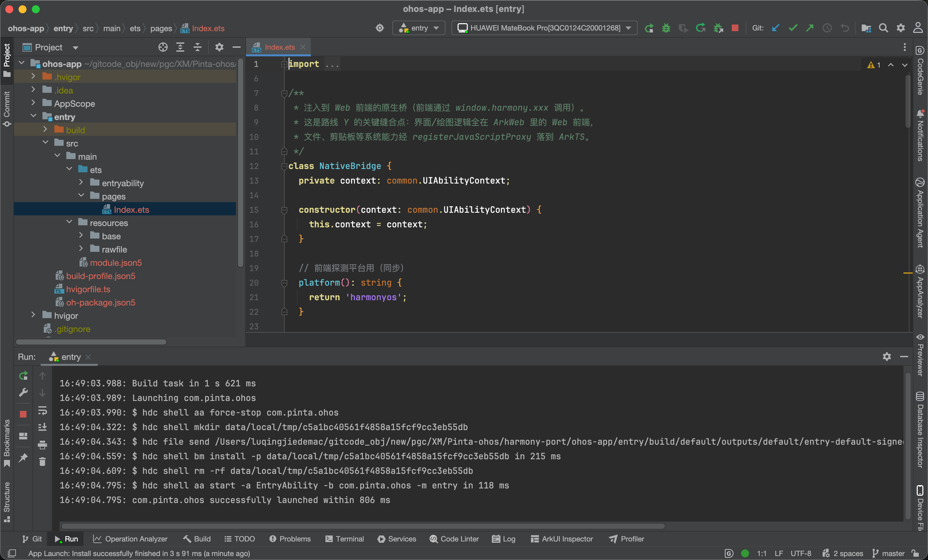Click the Project tree horizontal scrollbar
This screenshot has width=928, height=560.
[x=91, y=342]
